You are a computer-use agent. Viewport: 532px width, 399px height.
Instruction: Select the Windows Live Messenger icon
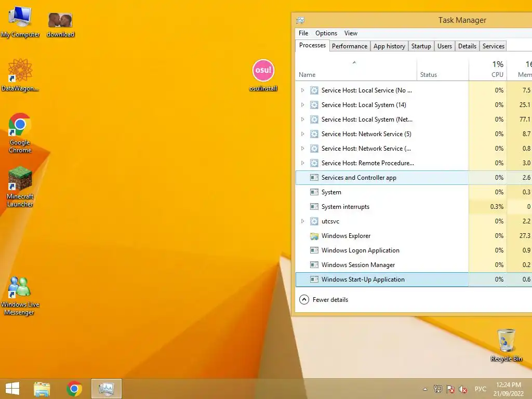tap(20, 296)
